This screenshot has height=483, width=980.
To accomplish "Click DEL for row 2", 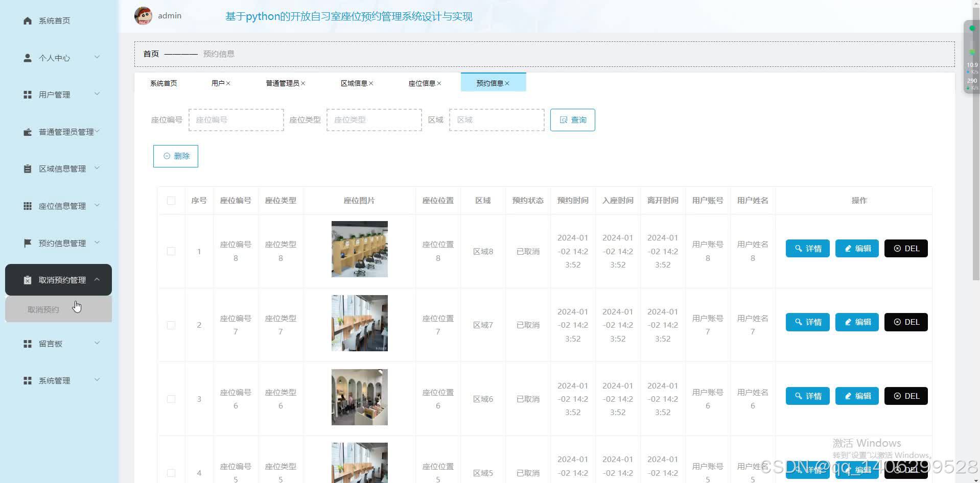I will 906,322.
